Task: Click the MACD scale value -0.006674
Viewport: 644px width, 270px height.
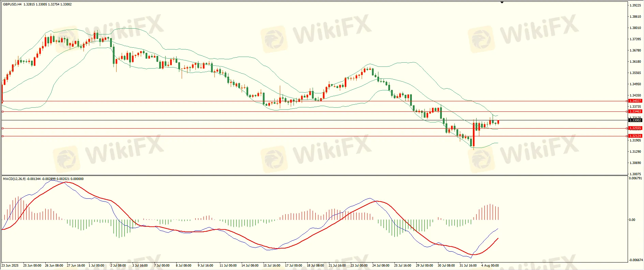Action: (x=636, y=260)
